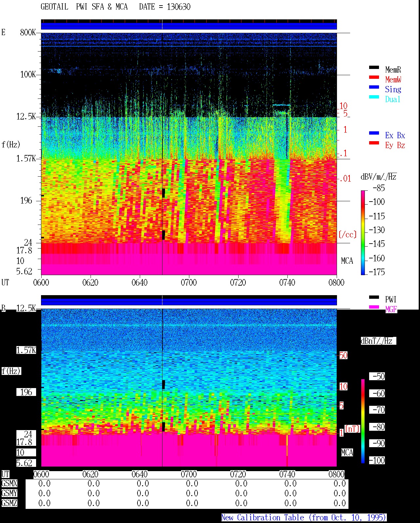
Task: Click the 800K frequency axis label
Action: [x=28, y=33]
